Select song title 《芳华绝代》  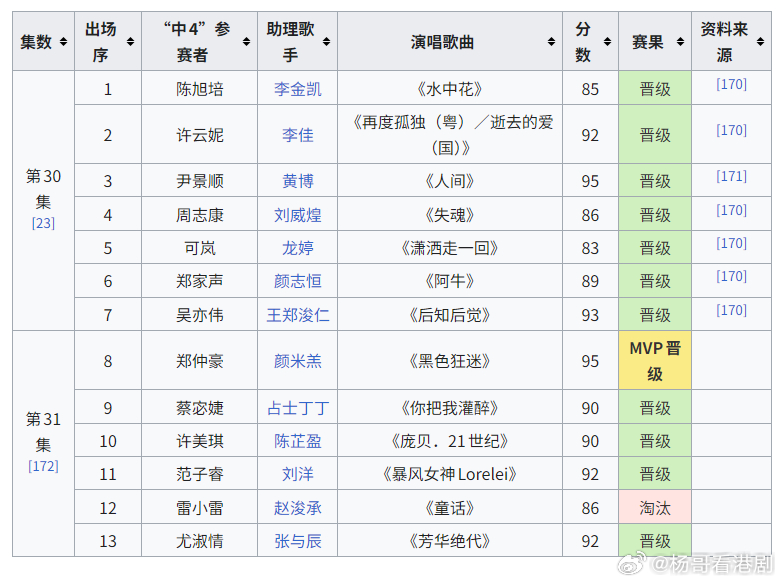coord(450,541)
